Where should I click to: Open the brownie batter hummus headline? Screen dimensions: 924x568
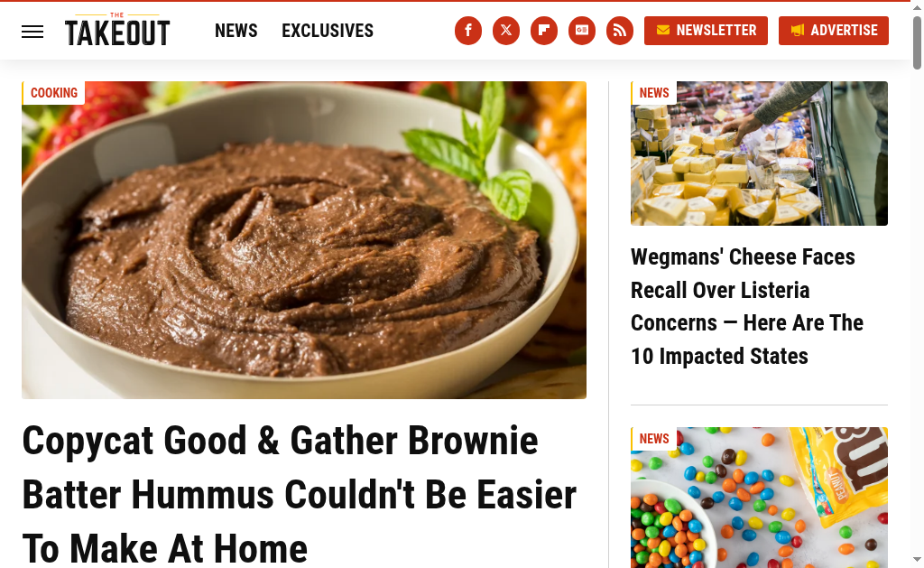(300, 494)
